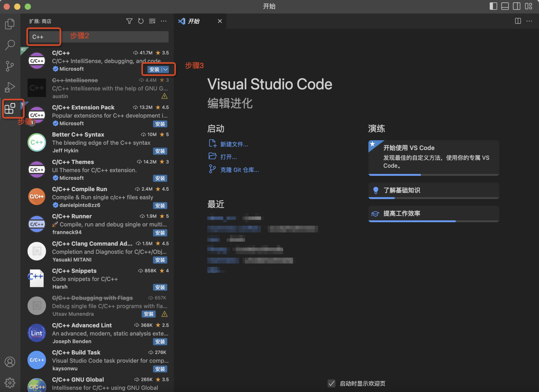The width and height of the screenshot is (539, 392).
Task: Install C/C++ Advanced Lint extension
Action: point(160,342)
